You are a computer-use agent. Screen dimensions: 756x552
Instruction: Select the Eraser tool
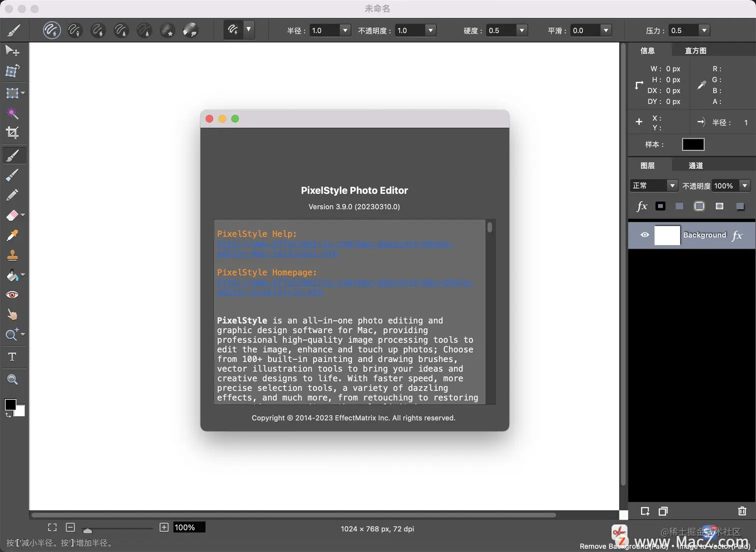(x=12, y=215)
